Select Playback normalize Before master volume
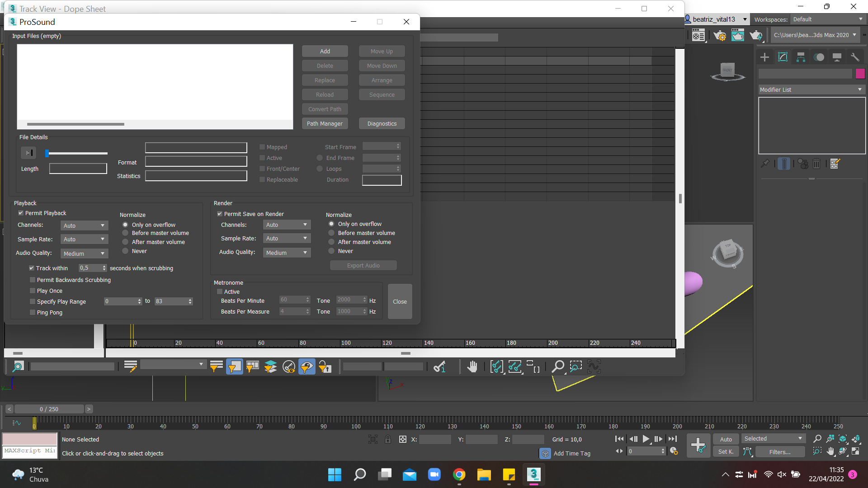This screenshot has width=868, height=488. 125,233
